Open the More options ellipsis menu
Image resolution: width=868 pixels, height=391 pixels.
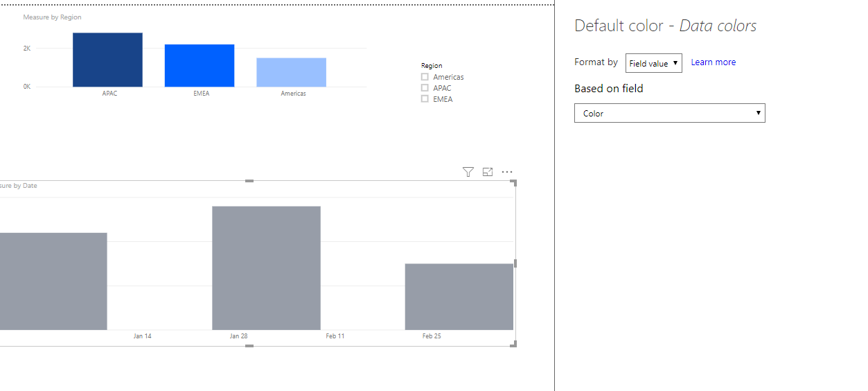[507, 172]
